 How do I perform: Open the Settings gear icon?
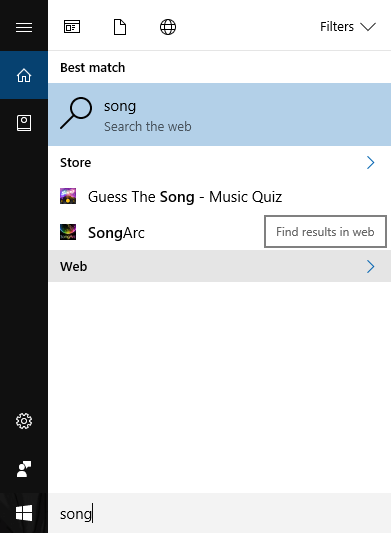[x=24, y=421]
